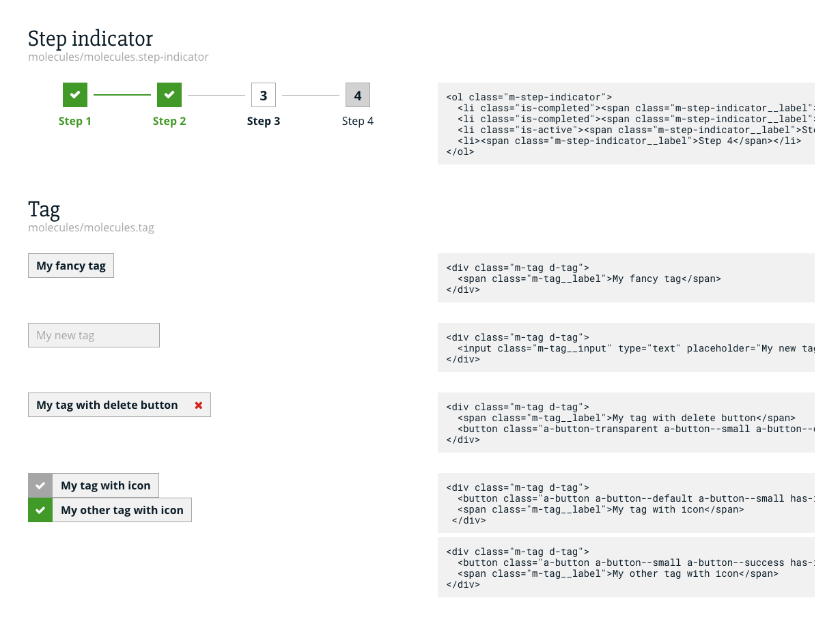Select the active step 3 number box
This screenshot has width=840, height=628.
tap(264, 95)
